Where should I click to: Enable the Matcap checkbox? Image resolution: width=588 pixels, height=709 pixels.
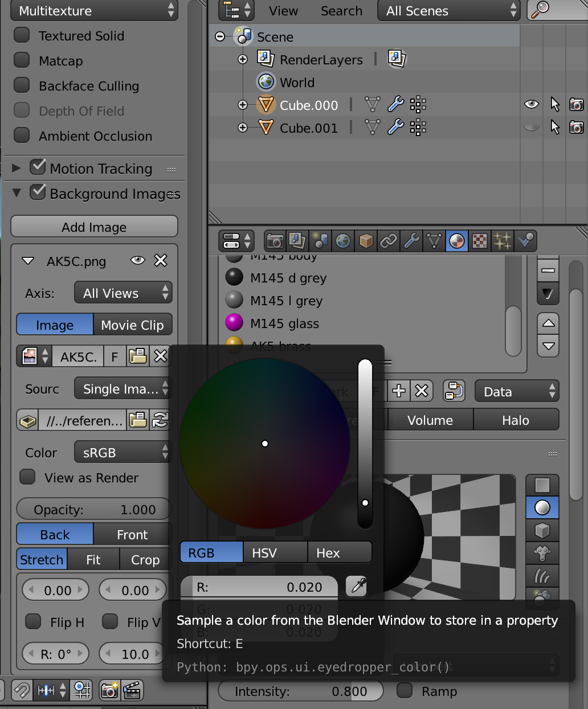(x=22, y=60)
